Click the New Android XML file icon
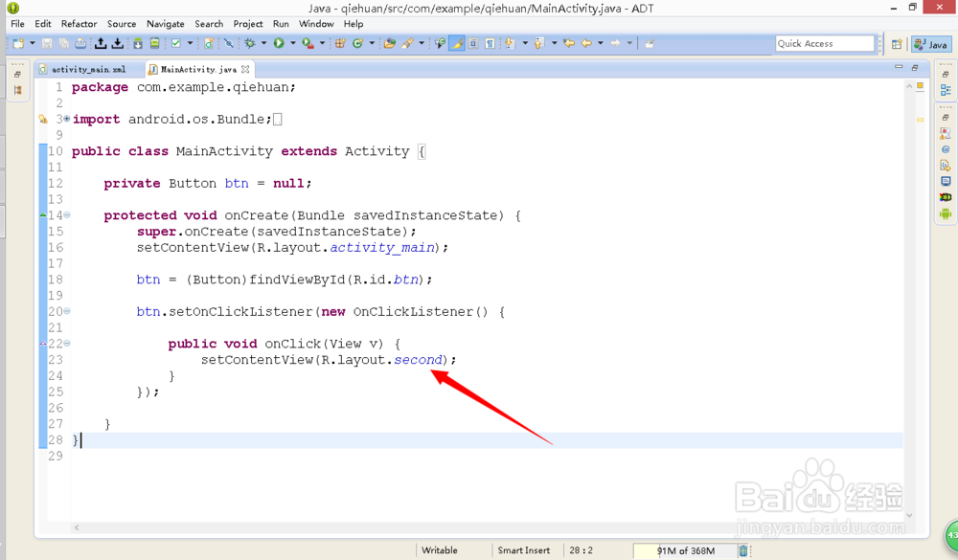Screen dimensions: 958x560 [x=209, y=43]
